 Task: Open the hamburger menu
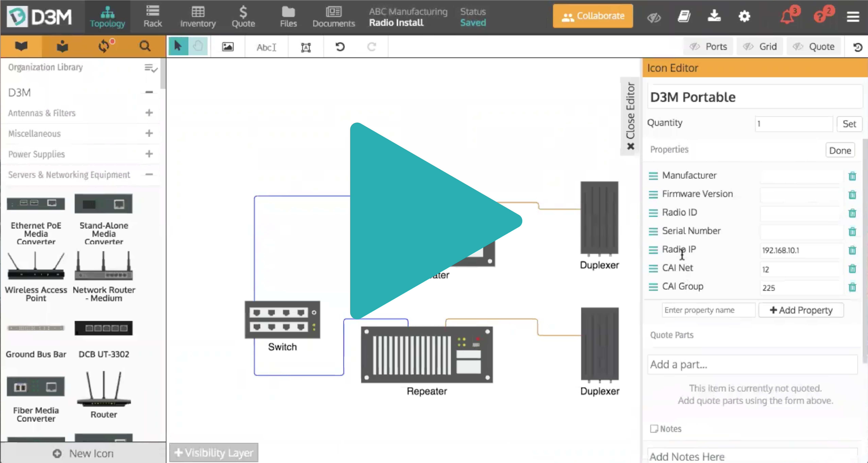[x=853, y=16]
